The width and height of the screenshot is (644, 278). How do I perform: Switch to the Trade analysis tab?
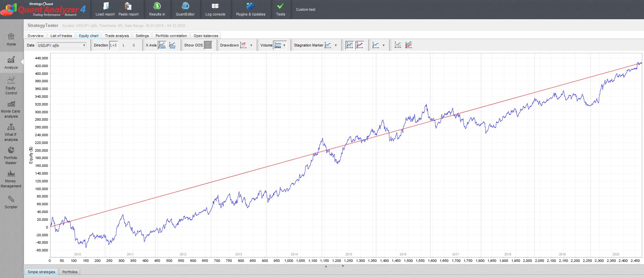point(117,36)
